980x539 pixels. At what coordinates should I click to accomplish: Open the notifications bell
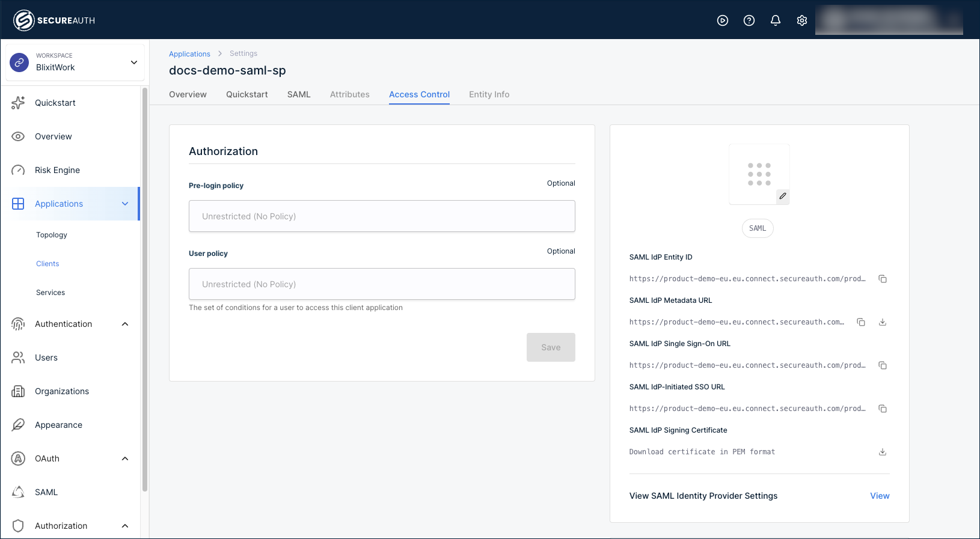click(x=776, y=20)
